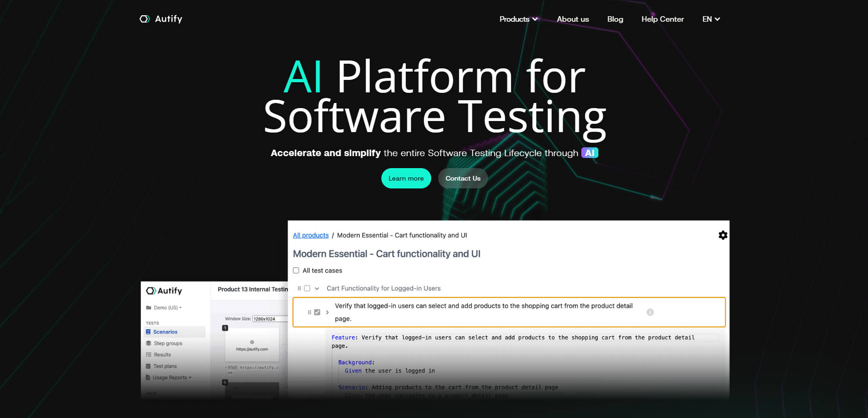Image resolution: width=868 pixels, height=418 pixels.
Task: Select the Scenarios sidebar icon
Action: point(149,332)
